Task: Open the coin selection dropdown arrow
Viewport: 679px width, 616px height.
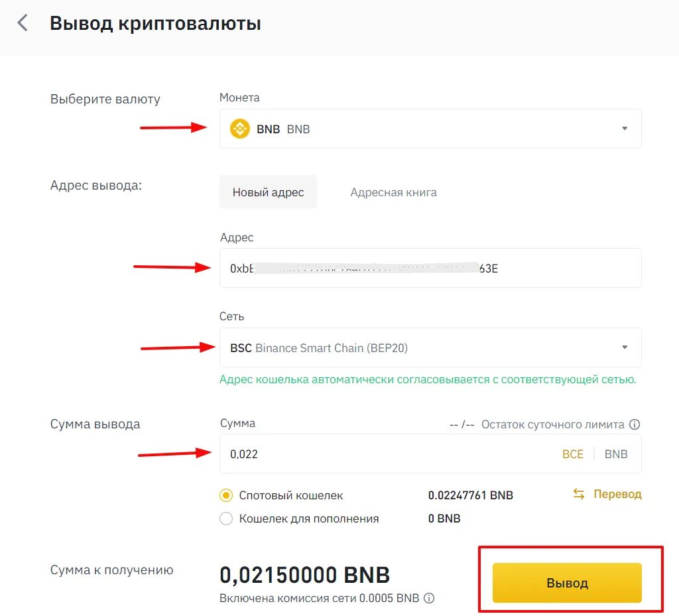Action: click(x=624, y=129)
